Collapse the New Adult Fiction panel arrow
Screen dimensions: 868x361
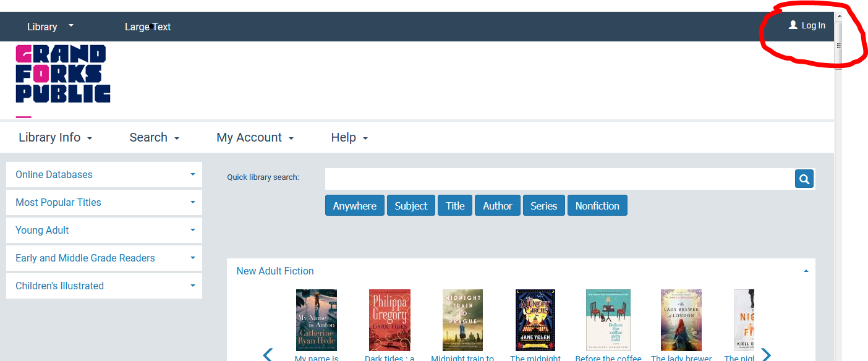pyautogui.click(x=806, y=271)
